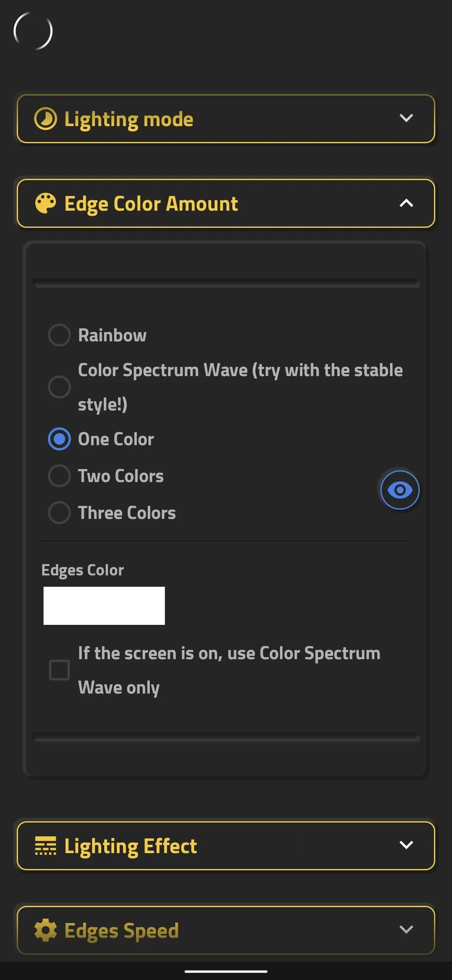Viewport: 452px width, 980px height.
Task: Pick the Two Colors option
Action: point(59,476)
